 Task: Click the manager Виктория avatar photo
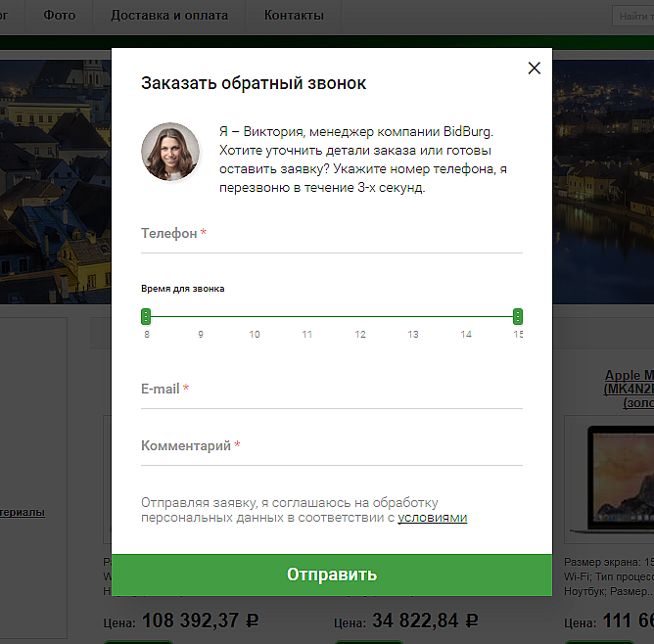click(x=170, y=152)
